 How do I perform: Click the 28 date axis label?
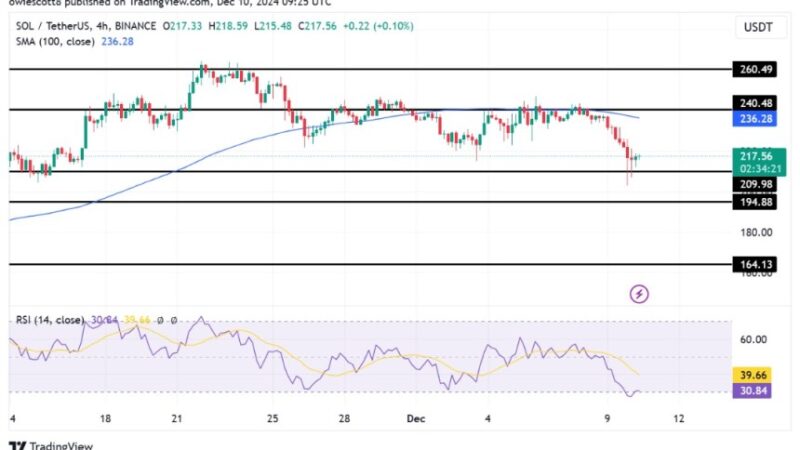344,419
